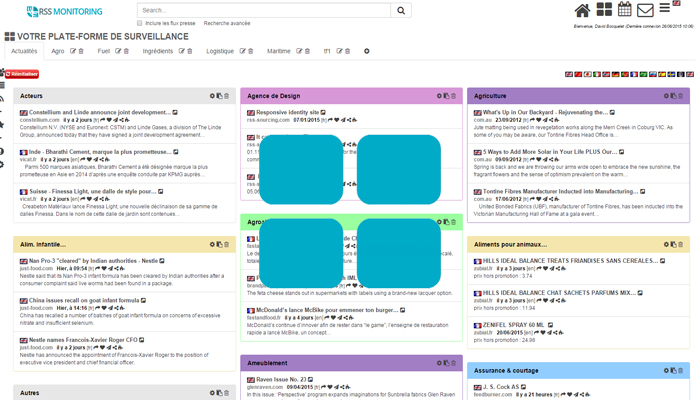700x400 pixels.
Task: Add a new tab with plus icon
Action: point(367,51)
